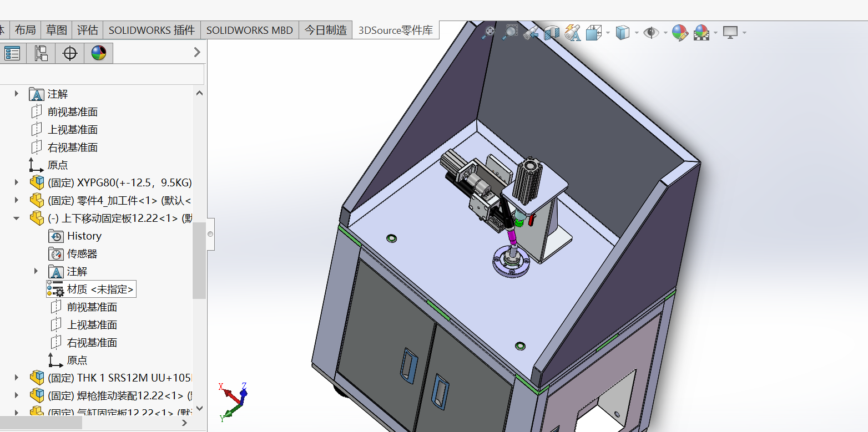This screenshot has width=868, height=432.
Task: Expand the 气缸固定板12.22<1> component
Action: tap(16, 412)
